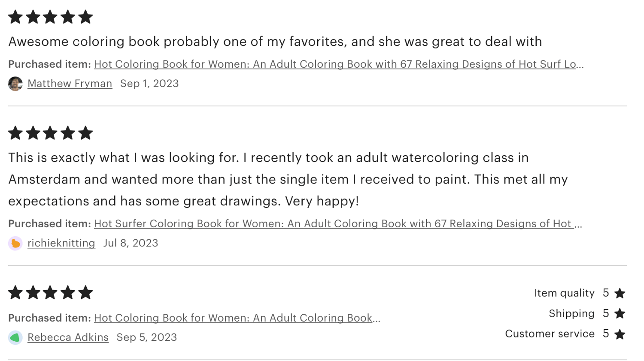Image resolution: width=644 pixels, height=361 pixels.
Task: Open purchased item link in Matthew Fryman's review
Action: coord(339,64)
